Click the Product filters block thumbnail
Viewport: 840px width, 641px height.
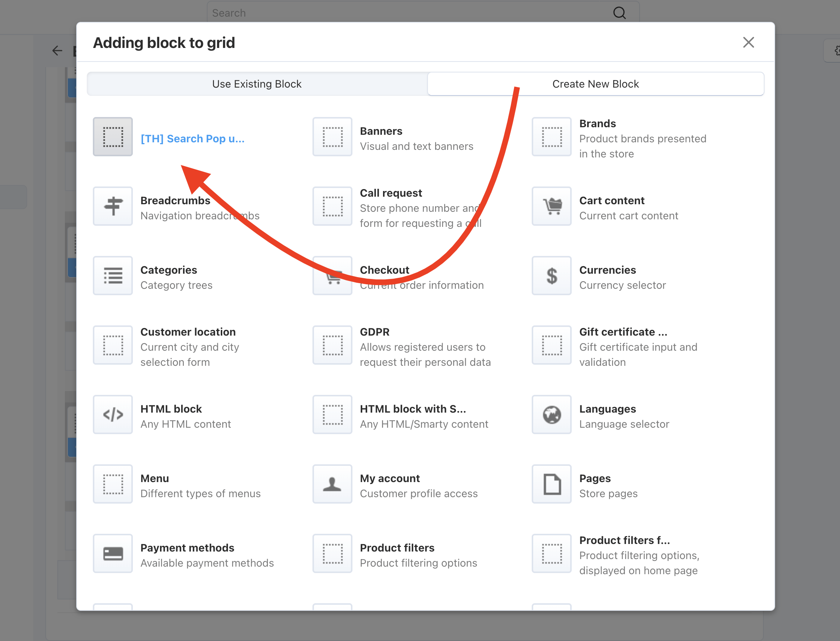(x=332, y=553)
